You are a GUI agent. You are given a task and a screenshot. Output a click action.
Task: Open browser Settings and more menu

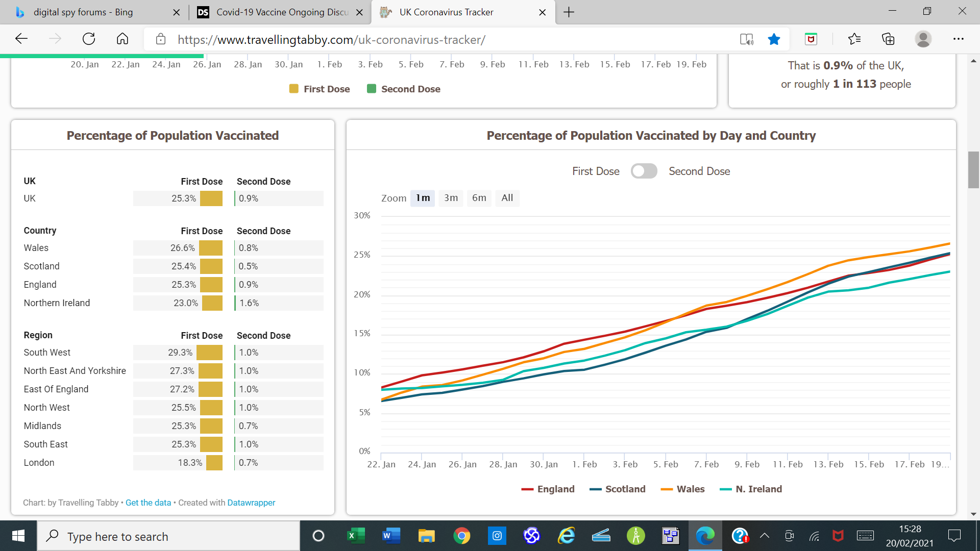pos(958,39)
